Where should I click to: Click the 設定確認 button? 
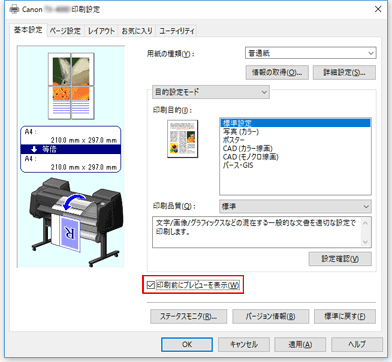coord(340,259)
